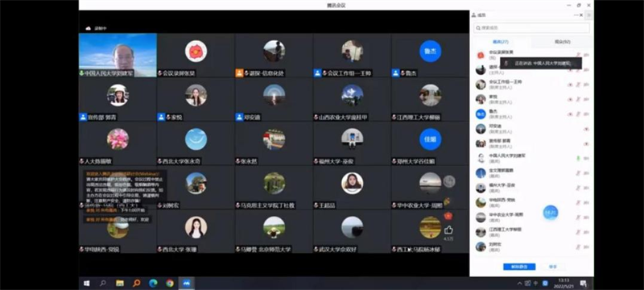The width and height of the screenshot is (644, 290).
Task: Open the Windows Start menu
Action: tap(87, 284)
